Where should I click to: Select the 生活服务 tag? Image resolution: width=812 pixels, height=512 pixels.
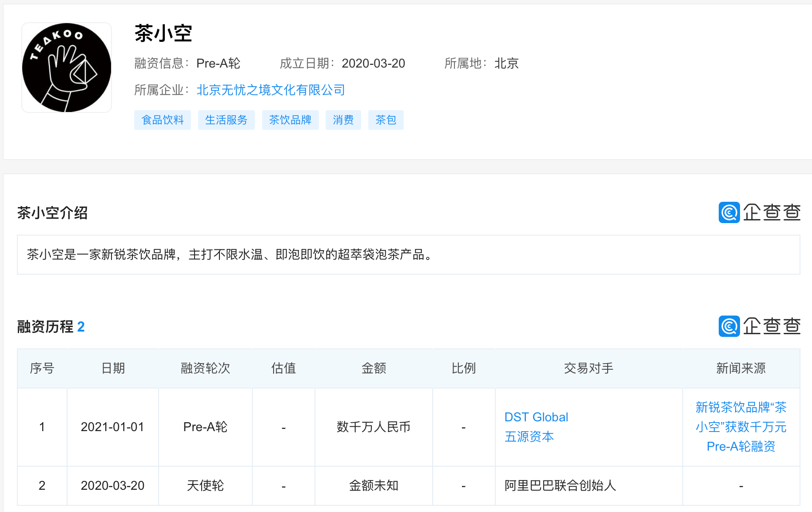227,120
